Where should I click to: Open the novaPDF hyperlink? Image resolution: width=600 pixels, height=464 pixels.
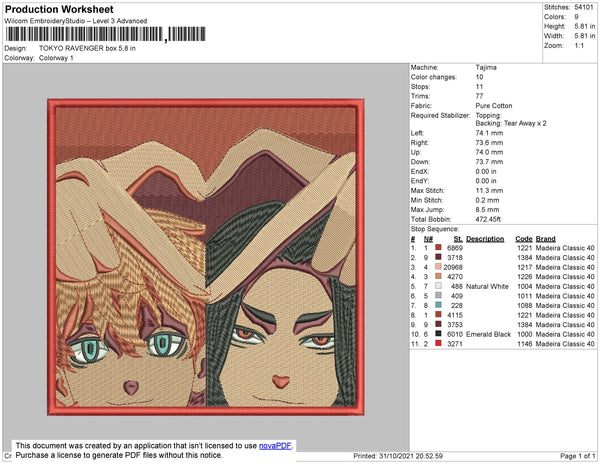(x=275, y=446)
